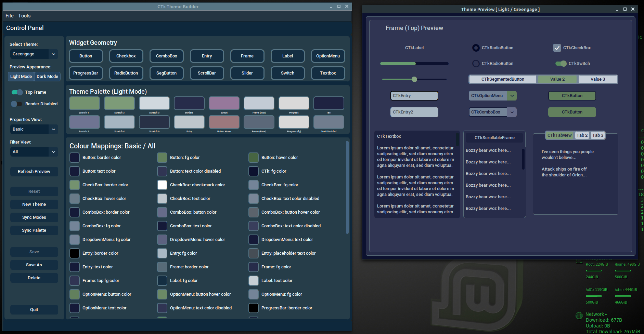Edit the CheckBox checkmark color swatch

(x=162, y=185)
